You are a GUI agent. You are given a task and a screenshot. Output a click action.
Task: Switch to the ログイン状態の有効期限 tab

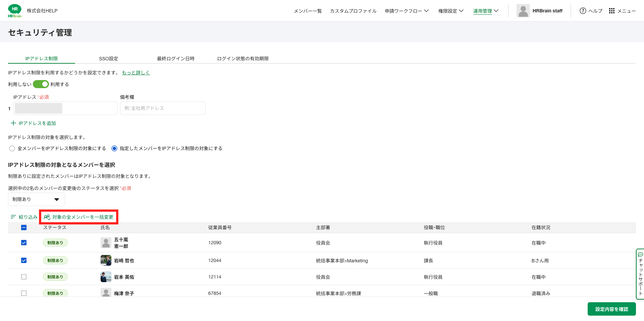click(243, 58)
